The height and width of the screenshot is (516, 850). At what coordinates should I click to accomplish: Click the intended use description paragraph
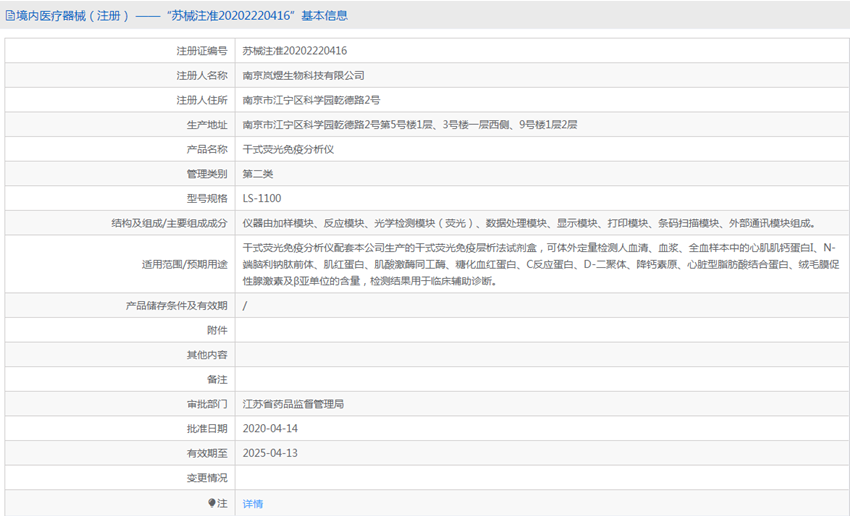point(540,265)
